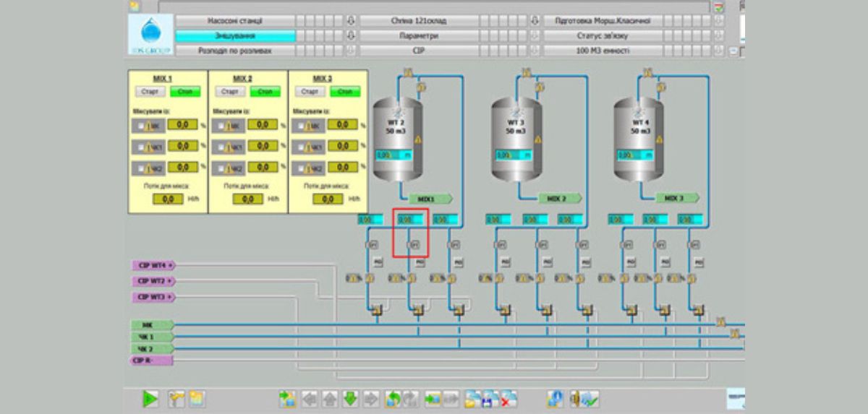Click the green МК line label
The height and width of the screenshot is (414, 868).
click(x=153, y=325)
